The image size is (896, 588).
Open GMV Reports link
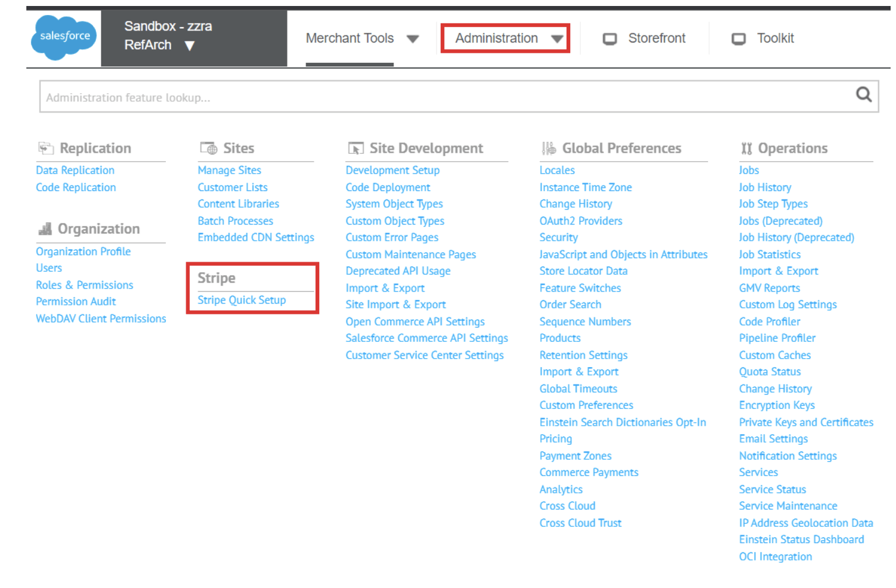tap(770, 288)
